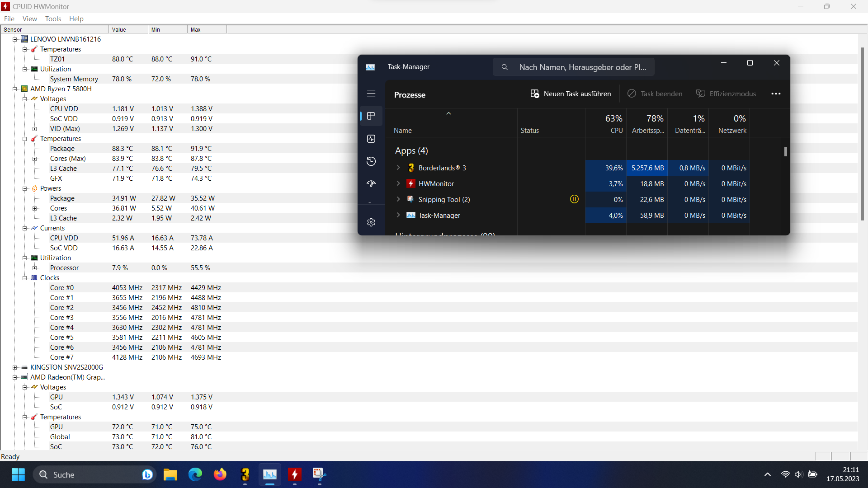The image size is (868, 488).
Task: Open Autostart apps sidebar icon
Action: (x=371, y=183)
